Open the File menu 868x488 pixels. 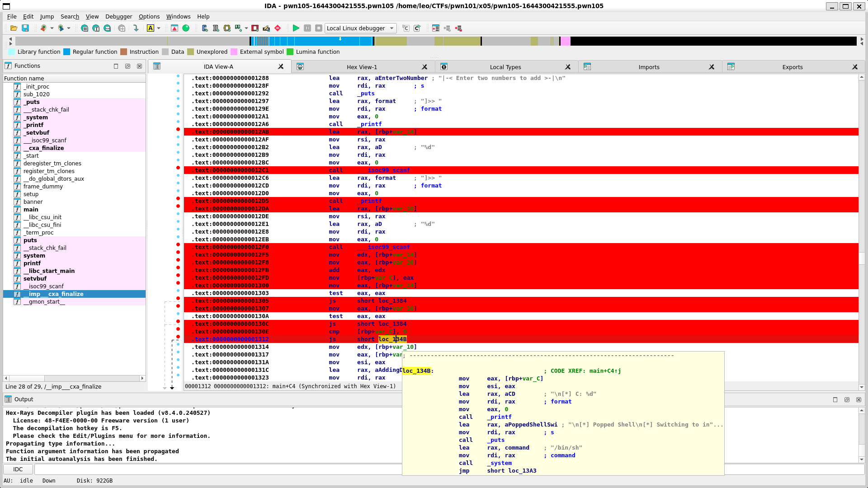(x=12, y=16)
